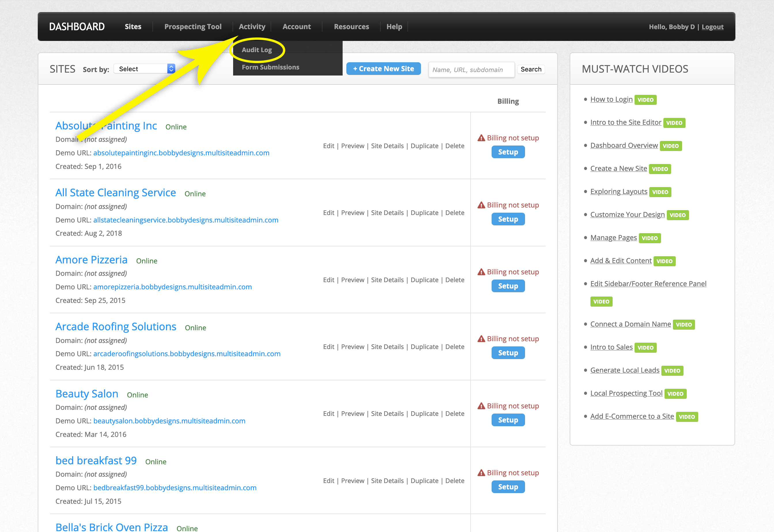Open beautysalon demo URL link

click(169, 421)
